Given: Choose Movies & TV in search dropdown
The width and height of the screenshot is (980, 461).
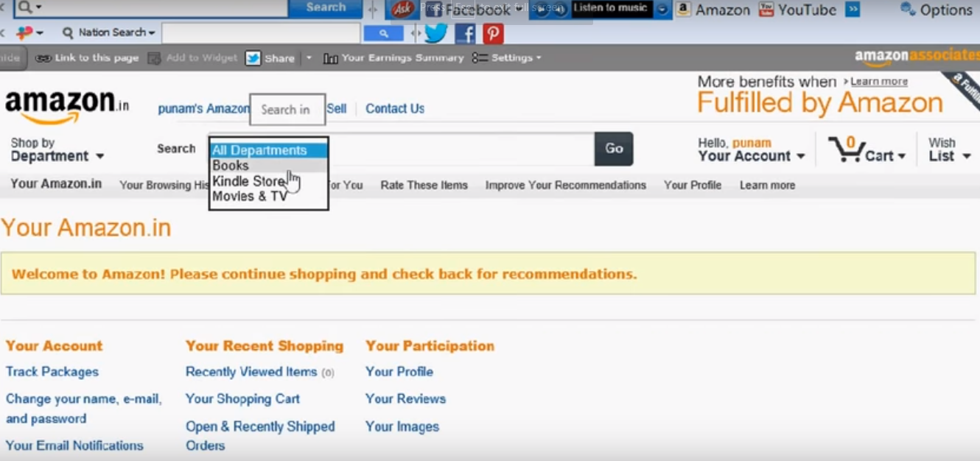Looking at the screenshot, I should click(x=268, y=197).
